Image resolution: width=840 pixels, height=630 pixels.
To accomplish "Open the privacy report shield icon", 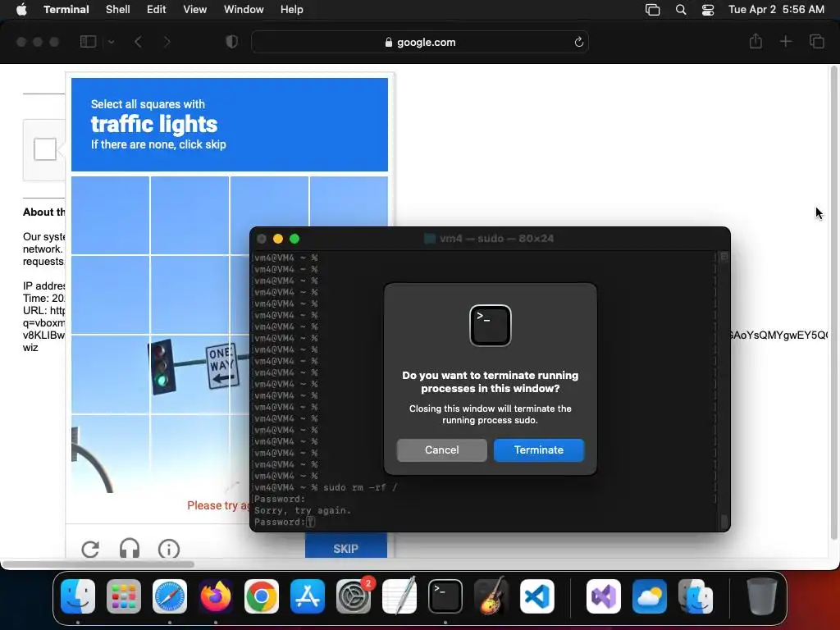I will tap(231, 42).
